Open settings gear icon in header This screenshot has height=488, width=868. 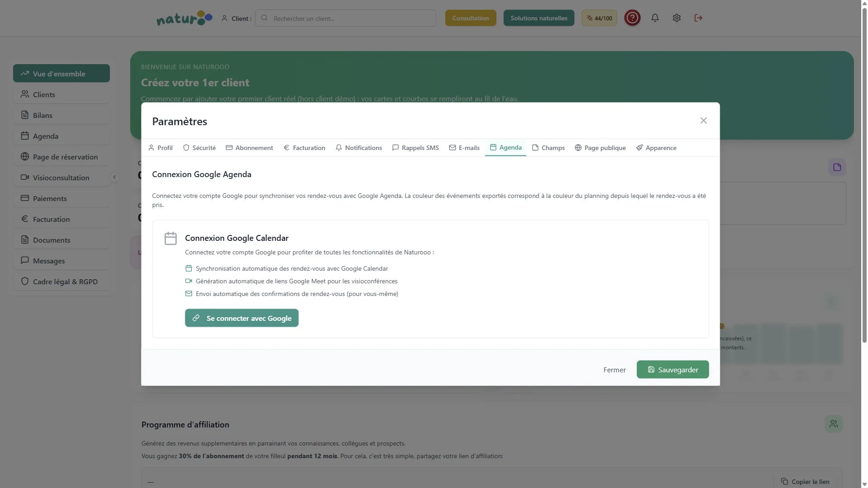coord(676,18)
